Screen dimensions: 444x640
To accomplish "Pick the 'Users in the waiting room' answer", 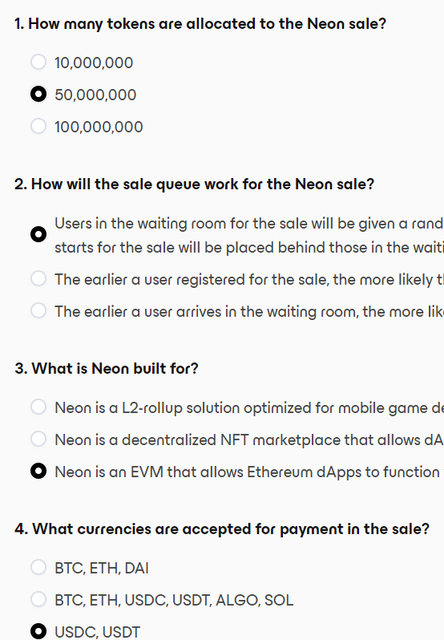I will (38, 234).
